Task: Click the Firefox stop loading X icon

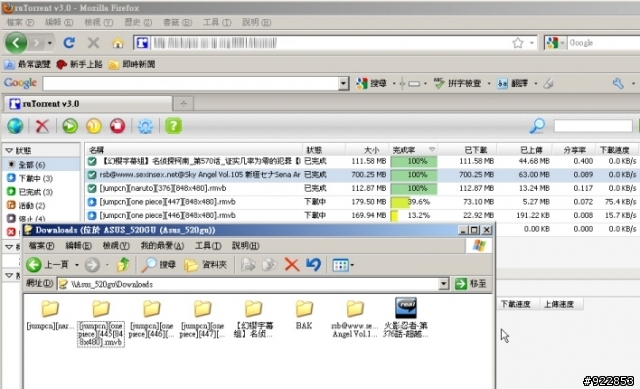Action: point(93,42)
